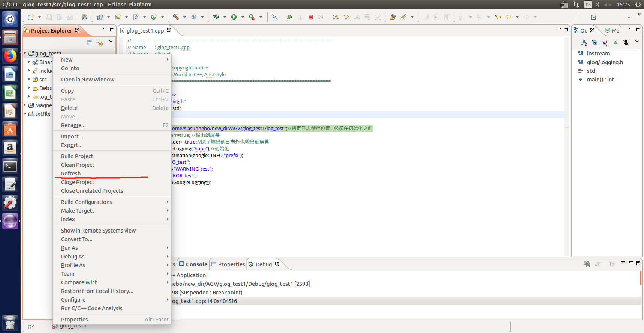The height and width of the screenshot is (333, 644).
Task: Open Outline view menu triangle
Action: point(637,41)
